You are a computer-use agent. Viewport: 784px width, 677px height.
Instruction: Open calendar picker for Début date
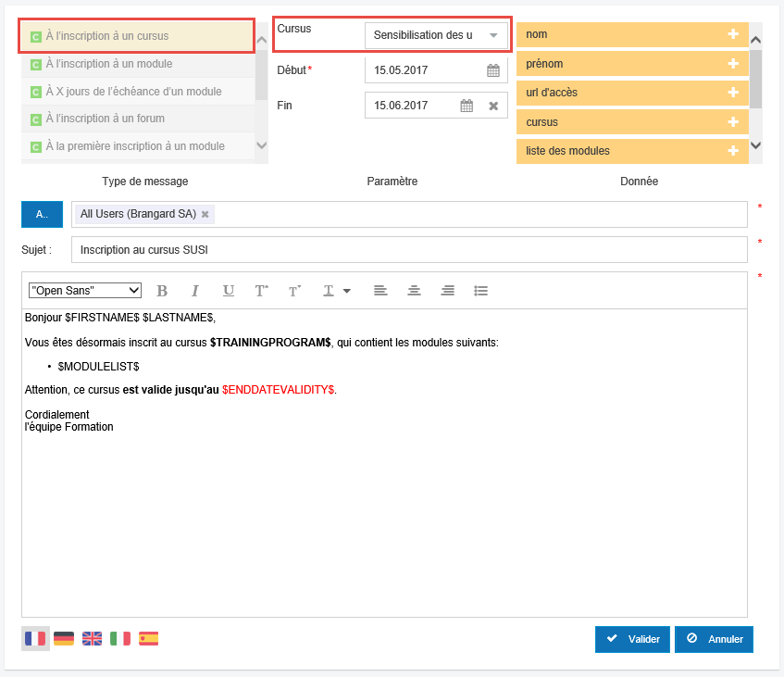pyautogui.click(x=492, y=70)
